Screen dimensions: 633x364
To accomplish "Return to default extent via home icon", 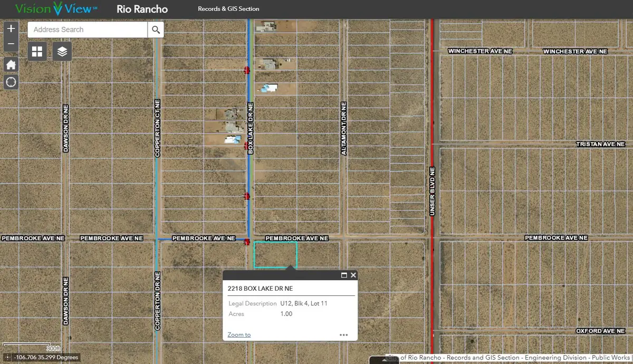I will point(11,64).
